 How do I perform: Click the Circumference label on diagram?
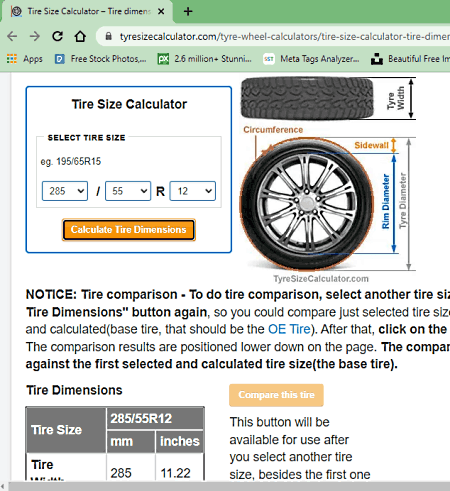click(x=273, y=130)
